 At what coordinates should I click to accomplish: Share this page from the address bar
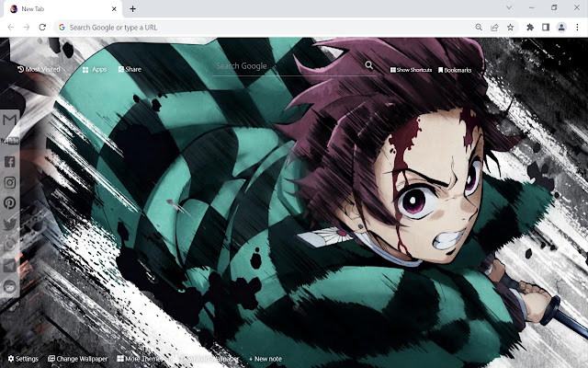[494, 27]
